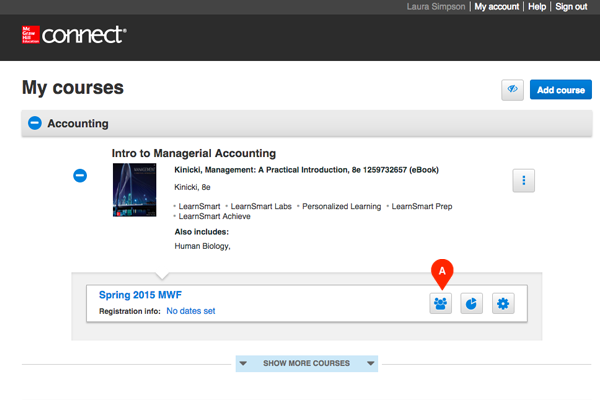Click right arrow beside Show More Courses
The width and height of the screenshot is (600, 400).
pos(371,364)
